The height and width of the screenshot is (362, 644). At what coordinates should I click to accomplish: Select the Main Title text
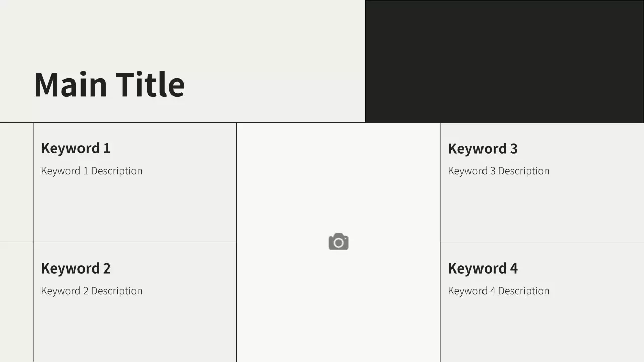pyautogui.click(x=109, y=84)
